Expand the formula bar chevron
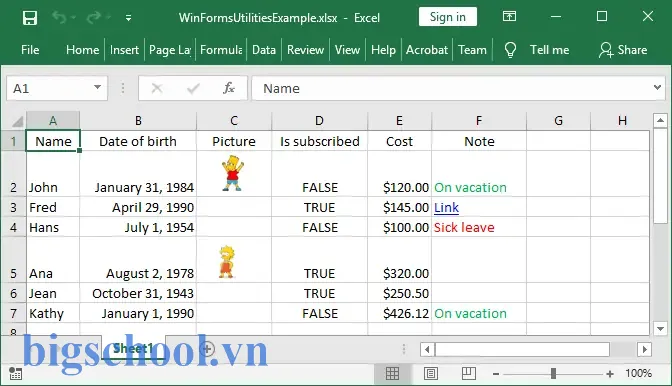The height and width of the screenshot is (386, 672). click(x=657, y=87)
